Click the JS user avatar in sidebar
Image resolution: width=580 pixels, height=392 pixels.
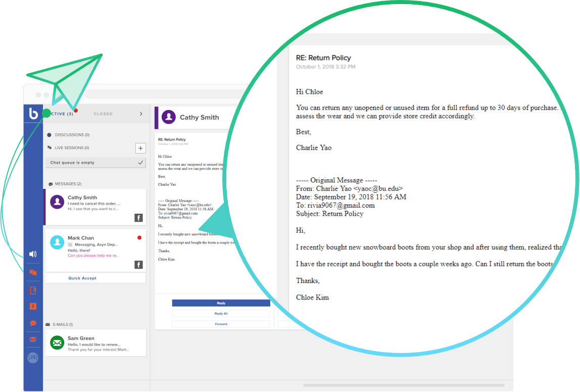click(x=33, y=358)
